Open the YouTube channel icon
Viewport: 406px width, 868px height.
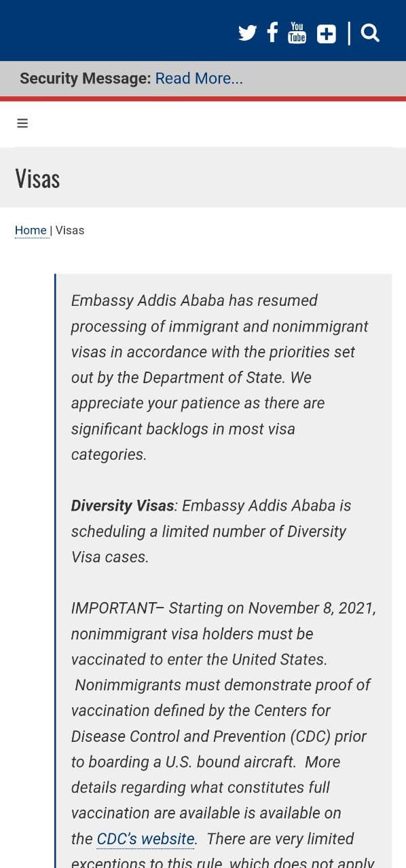click(297, 33)
